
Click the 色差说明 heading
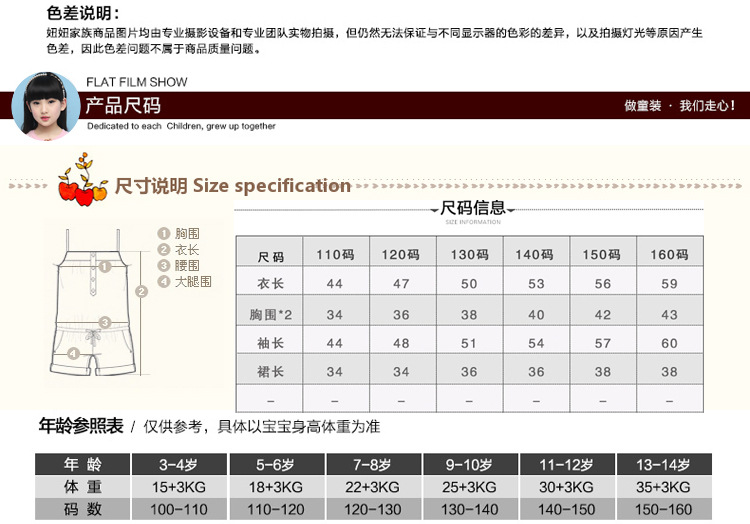tap(83, 13)
